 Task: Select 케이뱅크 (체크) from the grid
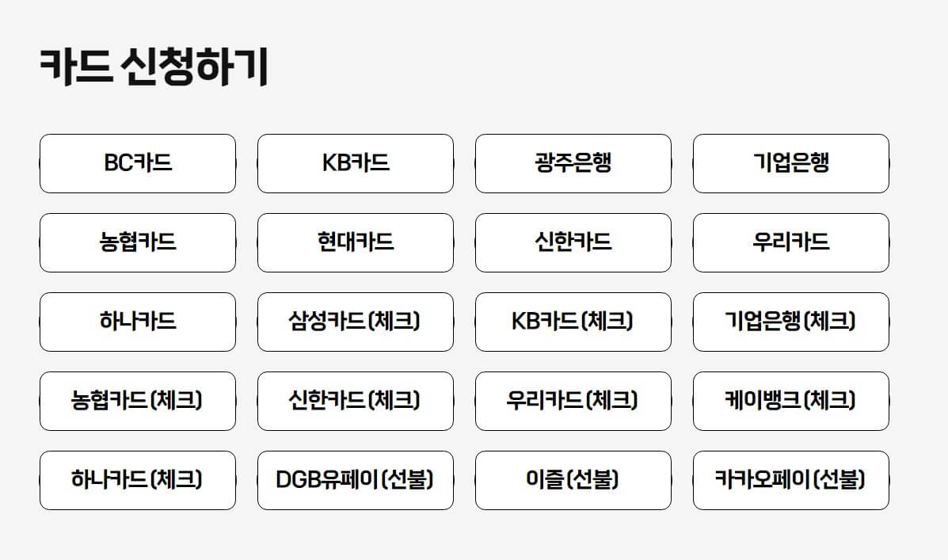coord(790,402)
